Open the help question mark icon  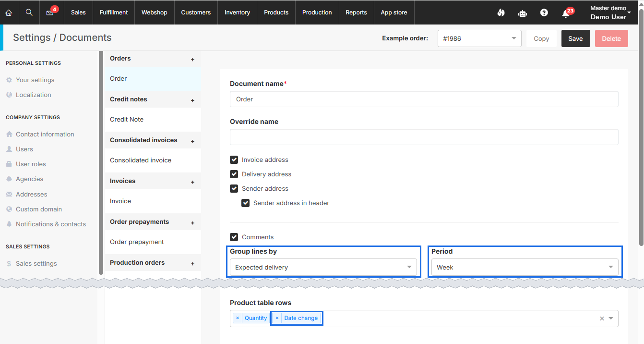[x=544, y=12]
